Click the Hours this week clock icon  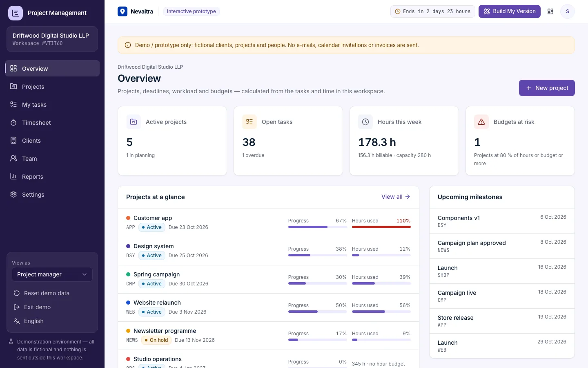(365, 122)
